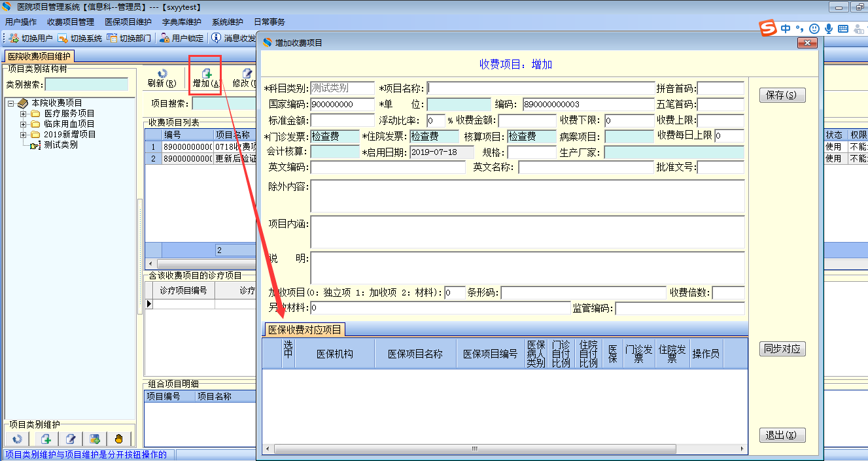Click the 用户锁定 lock icon

[x=165, y=38]
